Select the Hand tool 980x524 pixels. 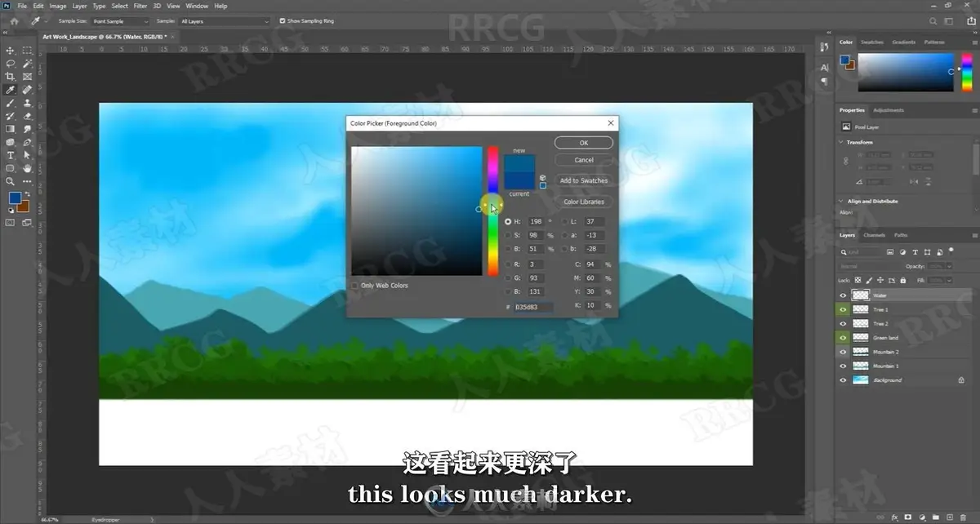(27, 168)
